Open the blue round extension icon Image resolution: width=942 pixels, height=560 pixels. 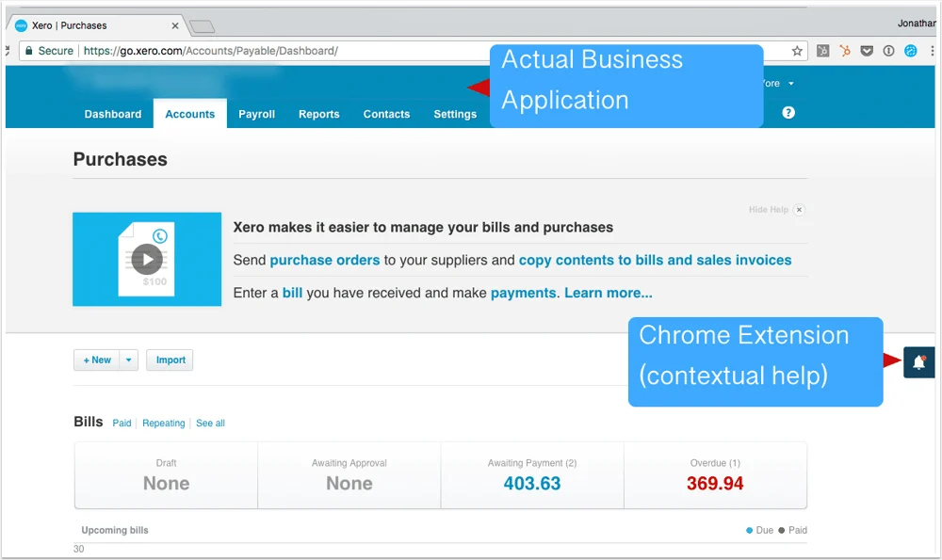point(911,51)
